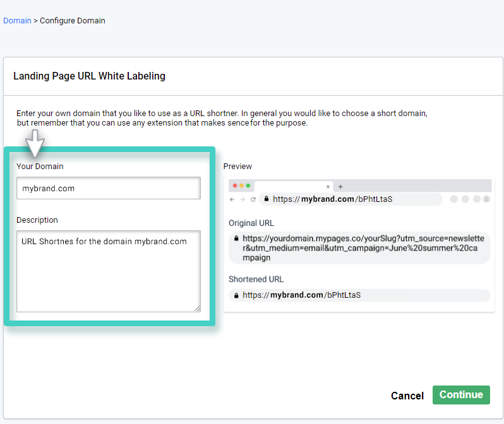Click the instructions paragraph about URL shortner
Image resolution: width=504 pixels, height=424 pixels.
(x=222, y=118)
